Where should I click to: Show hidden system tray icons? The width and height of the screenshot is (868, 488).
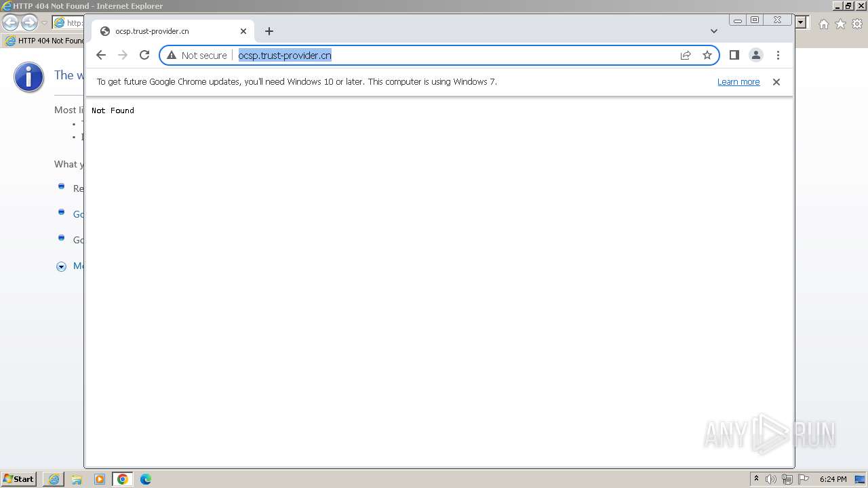pyautogui.click(x=756, y=479)
